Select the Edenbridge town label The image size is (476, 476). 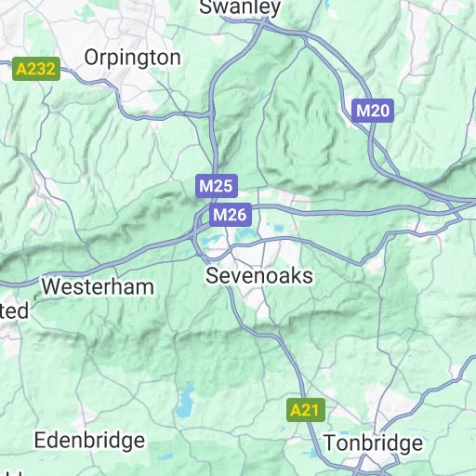(x=89, y=441)
